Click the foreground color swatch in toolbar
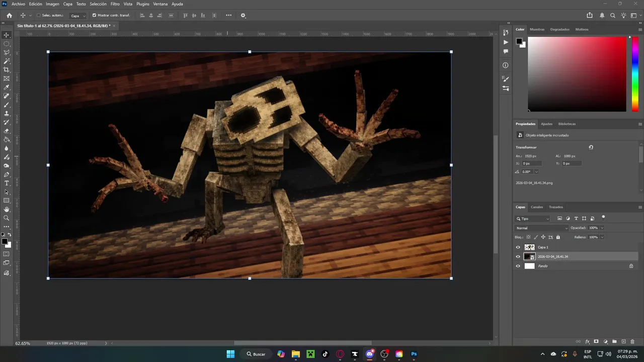644x362 pixels. [x=5, y=242]
